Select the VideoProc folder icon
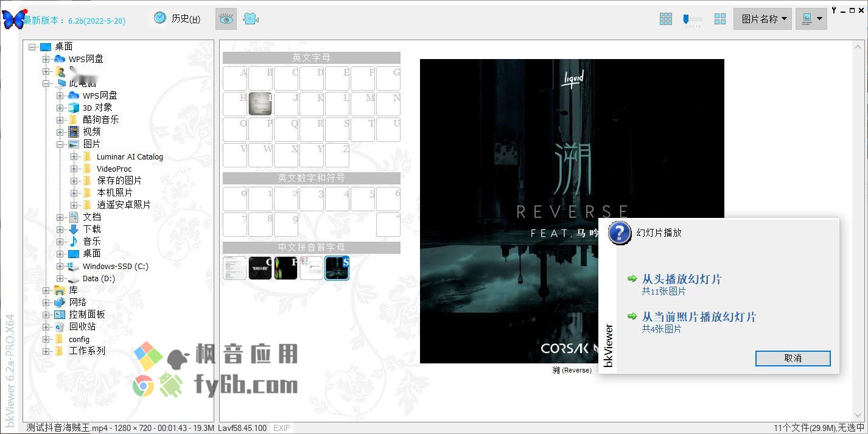This screenshot has width=868, height=434. tap(87, 169)
